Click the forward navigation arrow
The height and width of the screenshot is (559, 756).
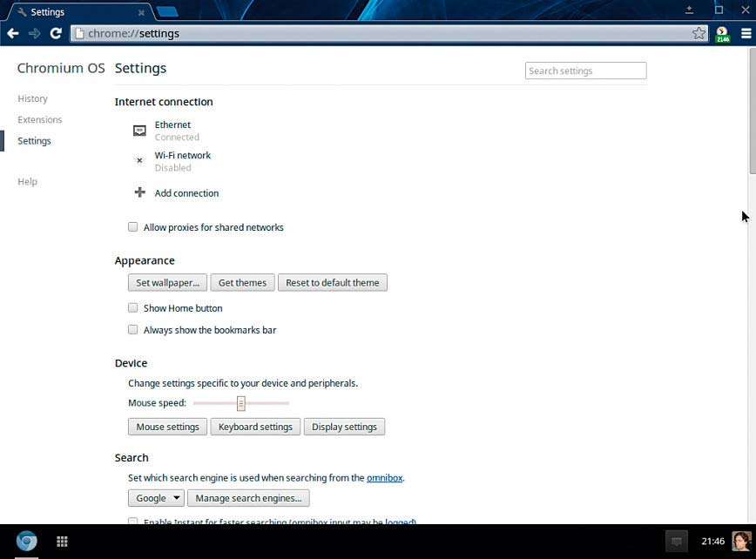coord(34,33)
